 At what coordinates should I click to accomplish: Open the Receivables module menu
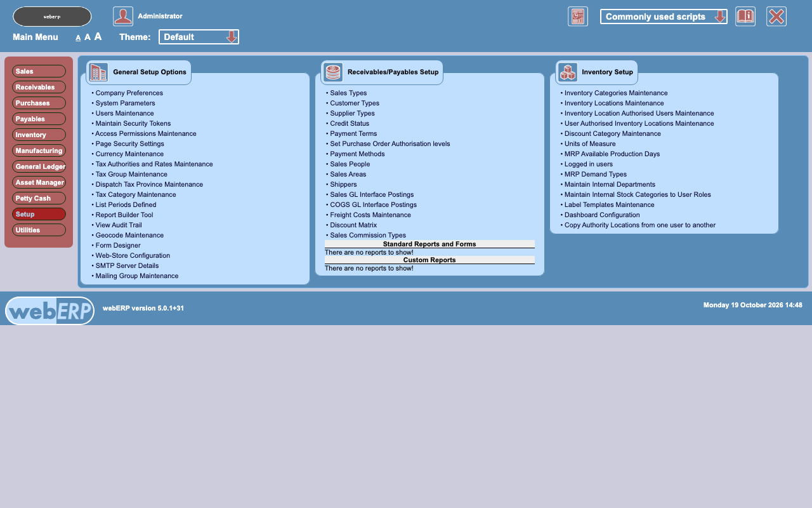pos(39,87)
